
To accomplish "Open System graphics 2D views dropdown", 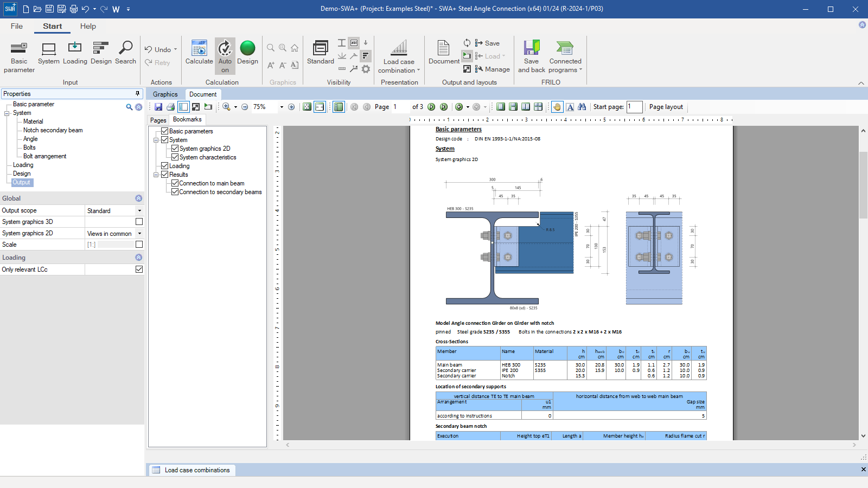I will click(x=139, y=234).
